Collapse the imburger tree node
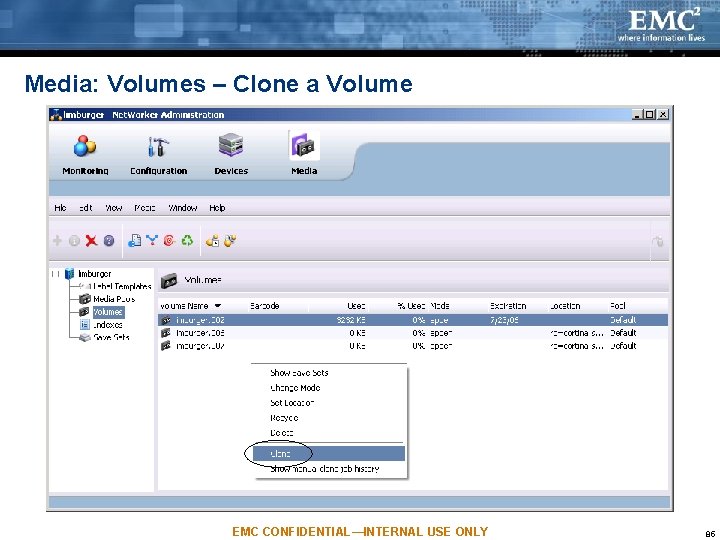 click(x=55, y=274)
